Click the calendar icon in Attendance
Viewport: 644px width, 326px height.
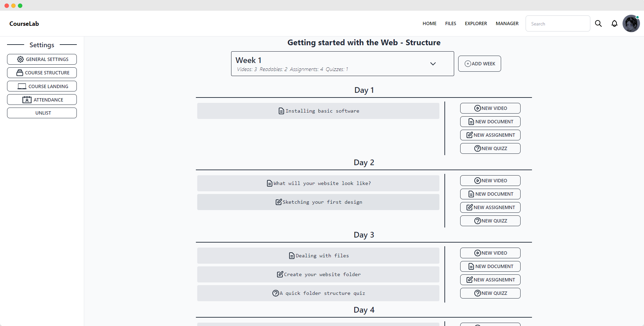[x=27, y=100]
